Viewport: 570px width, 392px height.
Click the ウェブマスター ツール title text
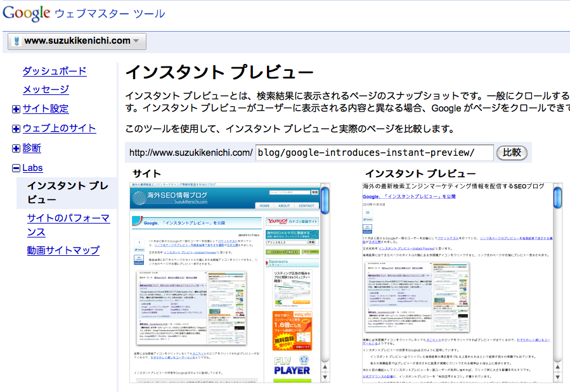[x=110, y=14]
